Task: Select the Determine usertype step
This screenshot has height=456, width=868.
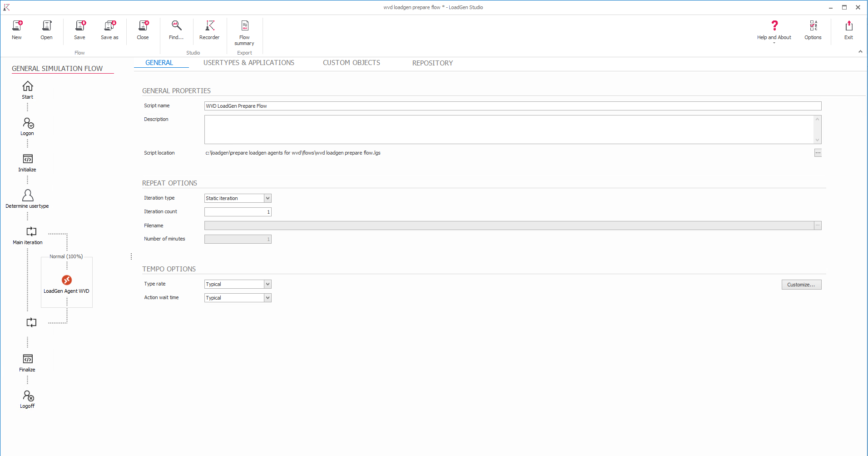Action: pyautogui.click(x=28, y=195)
